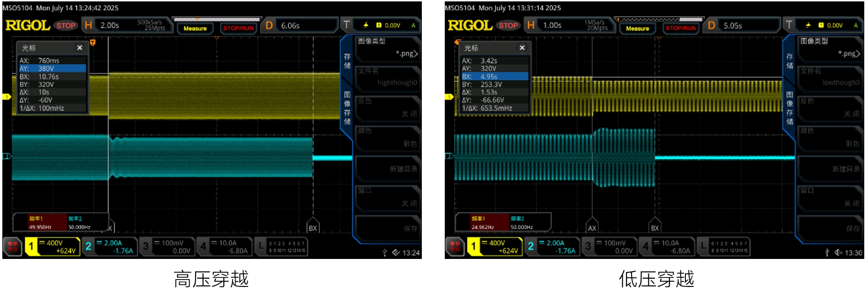Close the cursor (光标) panel on left scope
This screenshot has height=294, width=868.
[x=80, y=48]
